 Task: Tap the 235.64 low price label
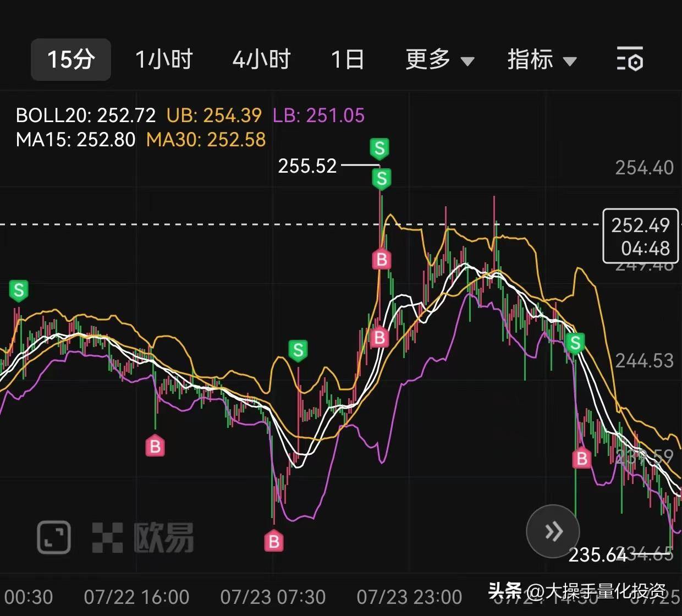(597, 555)
